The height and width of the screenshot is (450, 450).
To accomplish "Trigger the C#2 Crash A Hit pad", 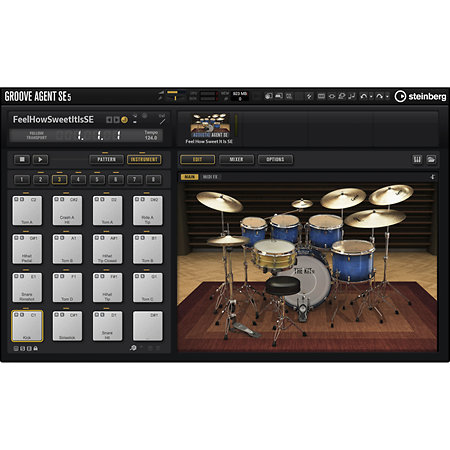I will [x=67, y=211].
